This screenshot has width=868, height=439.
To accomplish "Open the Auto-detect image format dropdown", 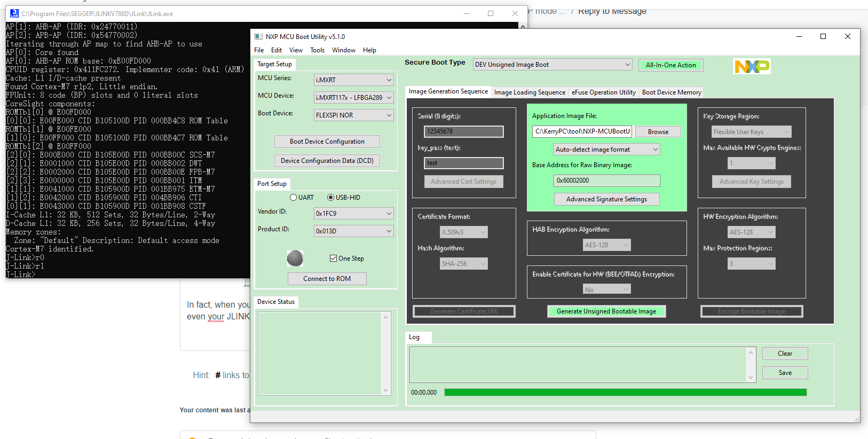I will point(607,150).
